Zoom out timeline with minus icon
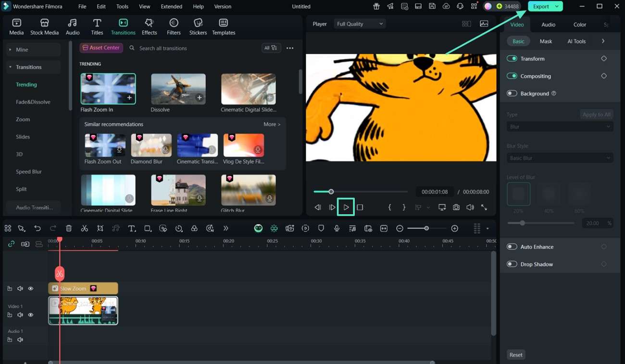The width and height of the screenshot is (625, 364). (400, 229)
